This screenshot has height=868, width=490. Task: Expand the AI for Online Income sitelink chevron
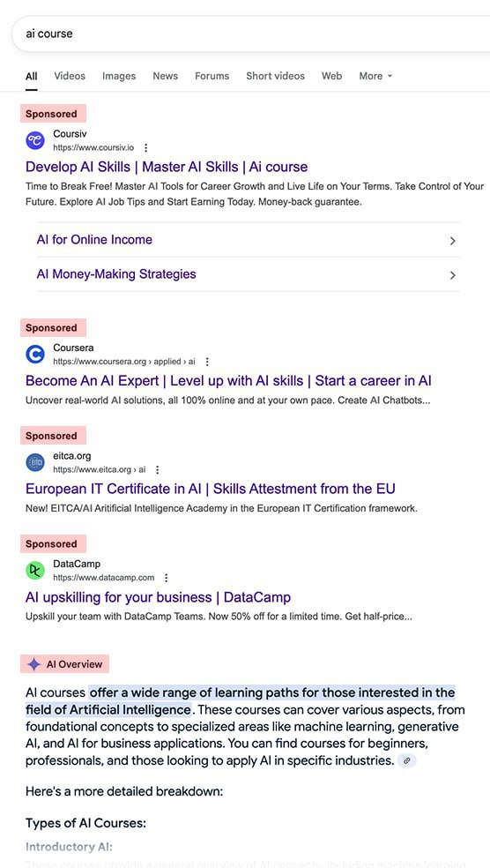(452, 241)
